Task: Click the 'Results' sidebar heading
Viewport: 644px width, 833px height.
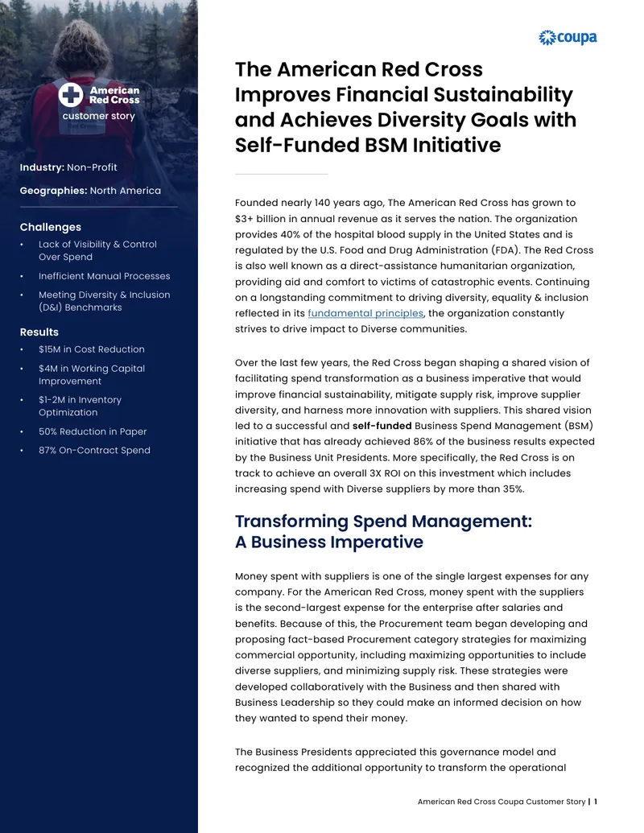Action: (39, 332)
